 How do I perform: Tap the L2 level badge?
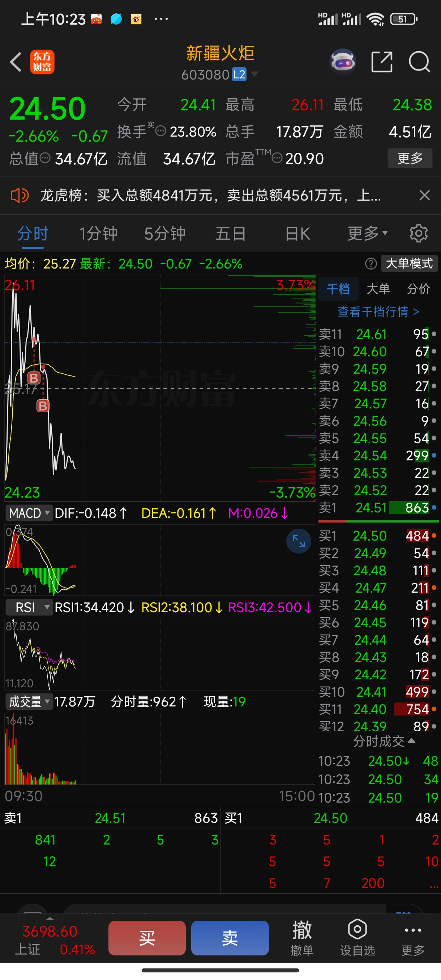239,74
